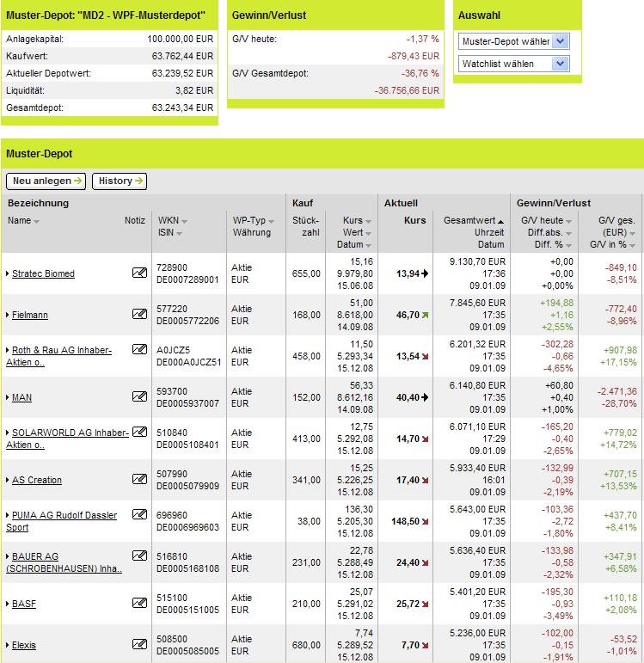Click the Aktueller Depotwert value 63.239,52 EUR
Image resolution: width=644 pixels, height=663 pixels.
[x=182, y=73]
